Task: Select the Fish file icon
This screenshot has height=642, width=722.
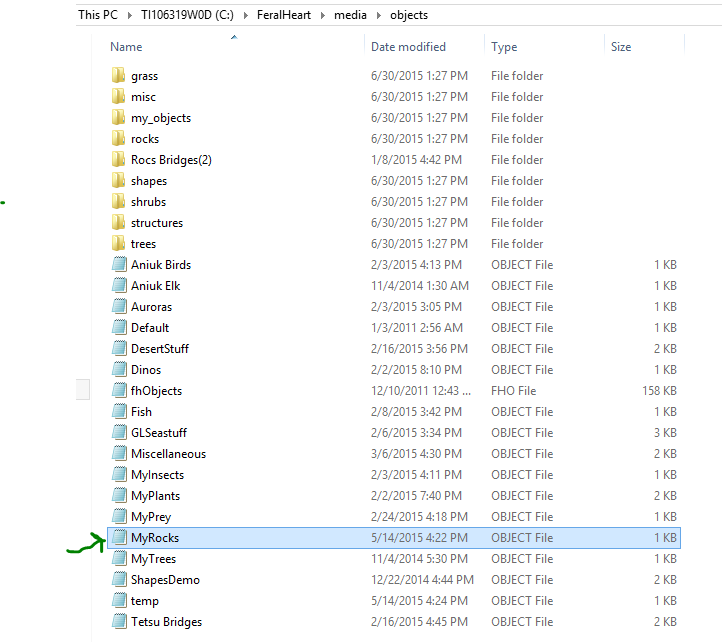Action: pyautogui.click(x=119, y=411)
